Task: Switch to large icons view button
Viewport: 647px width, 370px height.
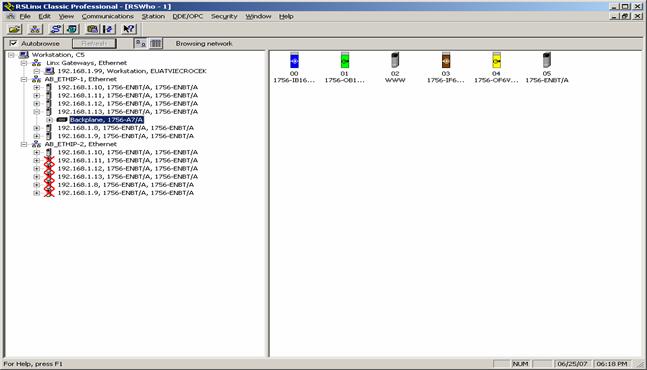Action: [141, 43]
